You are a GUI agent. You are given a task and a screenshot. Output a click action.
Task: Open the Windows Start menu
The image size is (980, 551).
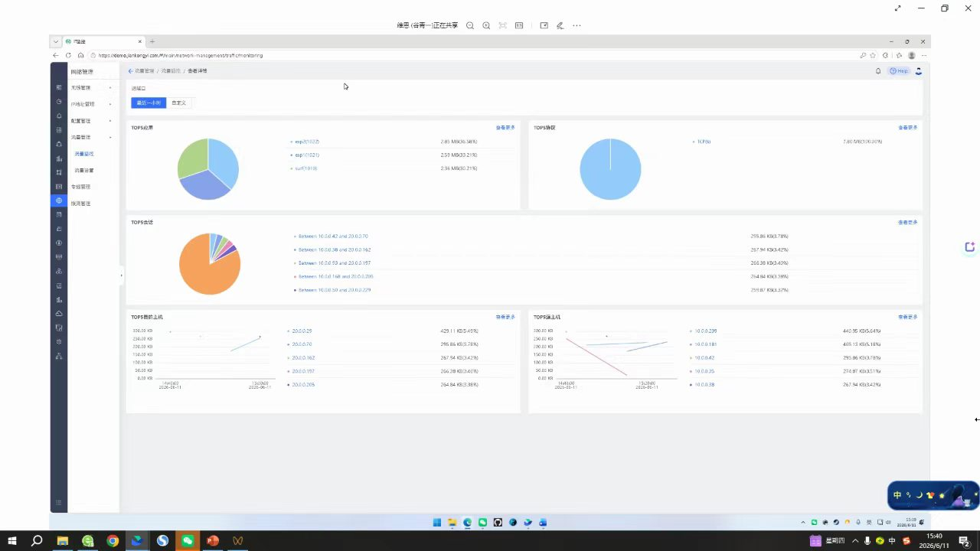pyautogui.click(x=12, y=540)
